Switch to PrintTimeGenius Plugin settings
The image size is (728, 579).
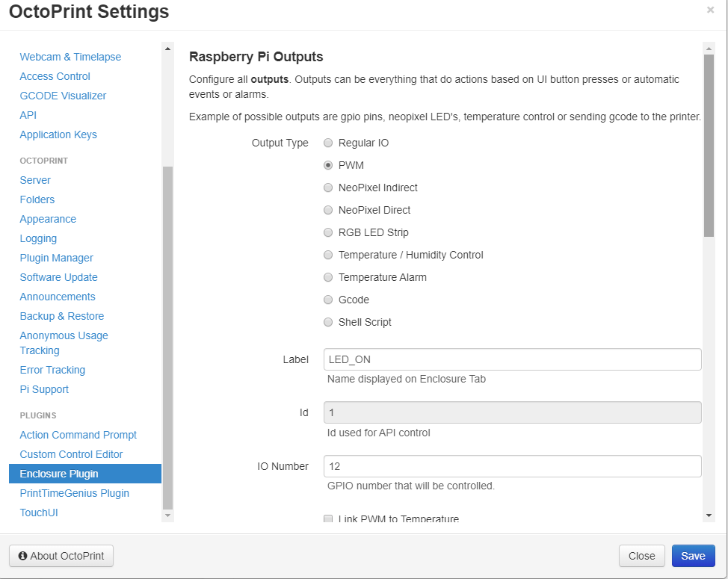coord(75,493)
